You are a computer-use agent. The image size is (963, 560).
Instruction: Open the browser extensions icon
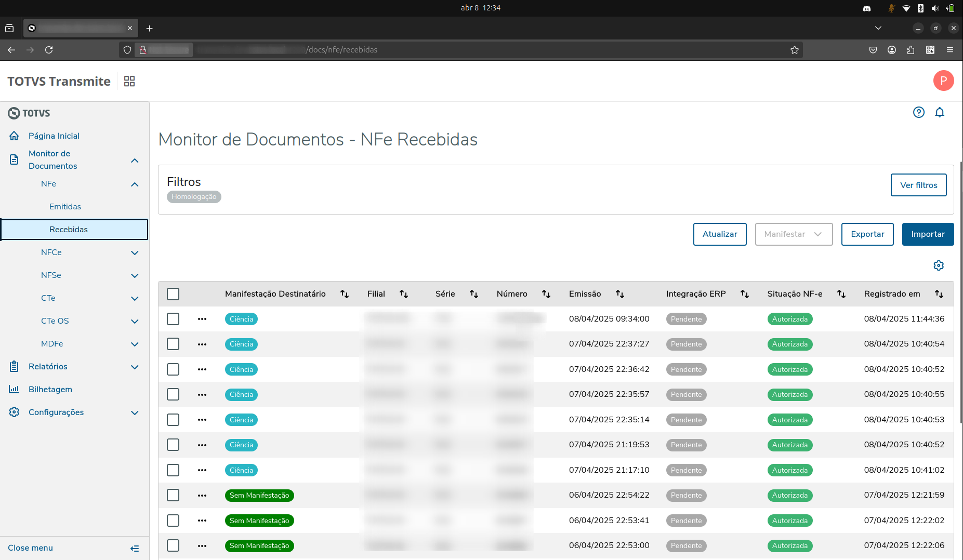[911, 50]
